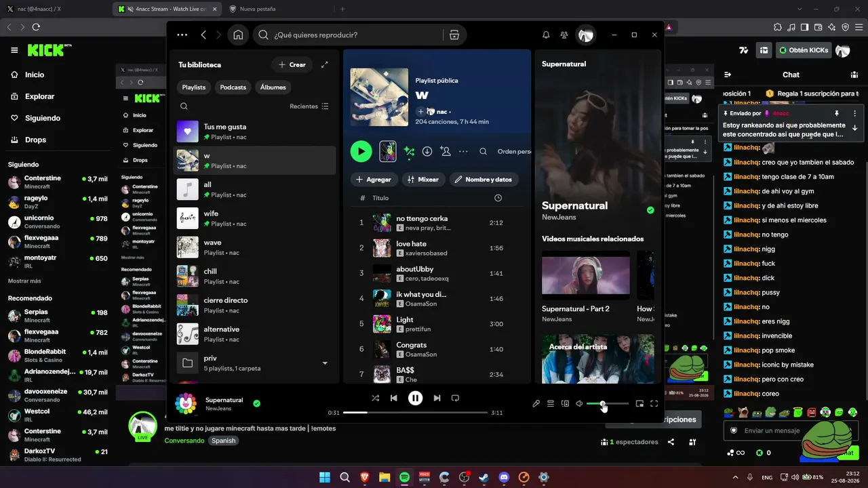The height and width of the screenshot is (488, 868).
Task: Skip to the next track
Action: (x=437, y=398)
